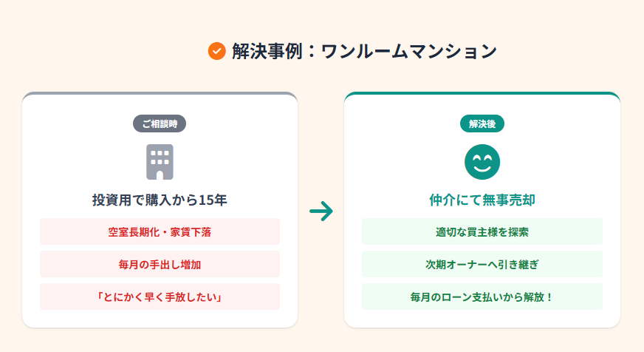
Task: Click the 投資用で購入から15年 title
Action: point(160,200)
